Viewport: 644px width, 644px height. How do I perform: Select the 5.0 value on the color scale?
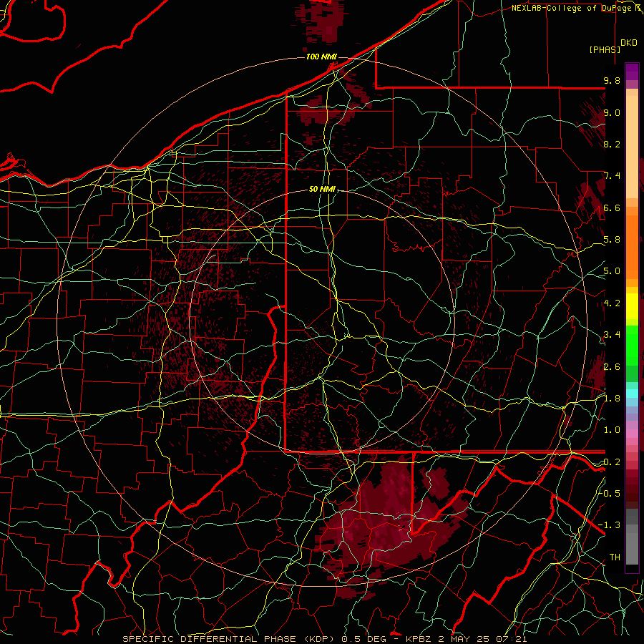tap(612, 271)
